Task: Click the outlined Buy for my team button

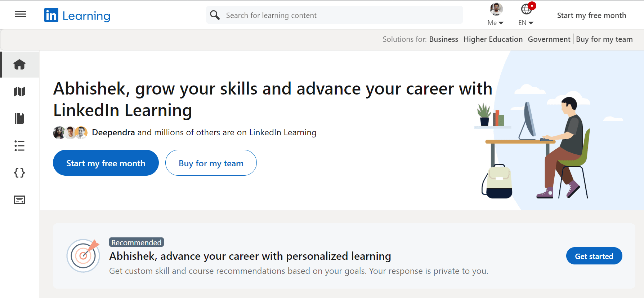Action: 211,163
